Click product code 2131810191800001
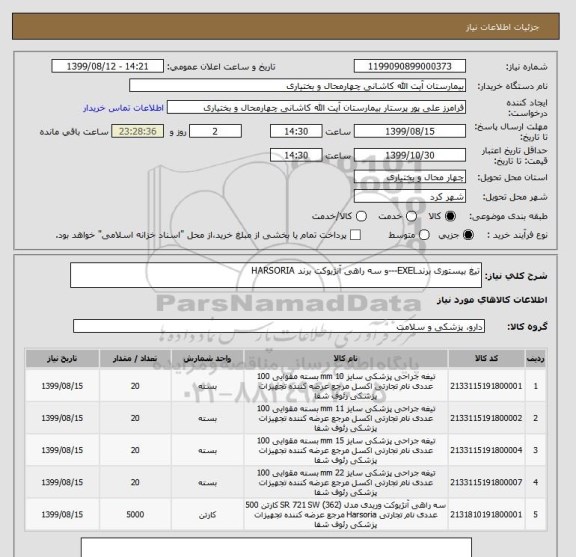Image resolution: width=576 pixels, height=557 pixels. pyautogui.click(x=486, y=514)
